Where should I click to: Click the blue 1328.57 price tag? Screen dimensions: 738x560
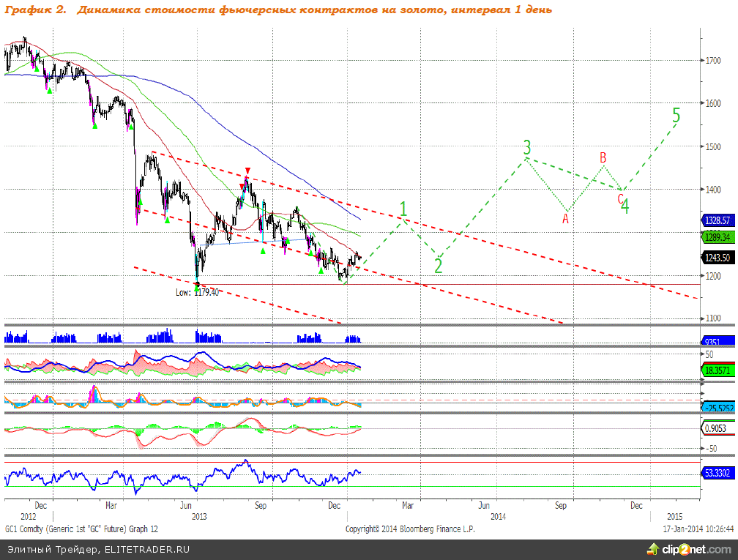pos(717,220)
